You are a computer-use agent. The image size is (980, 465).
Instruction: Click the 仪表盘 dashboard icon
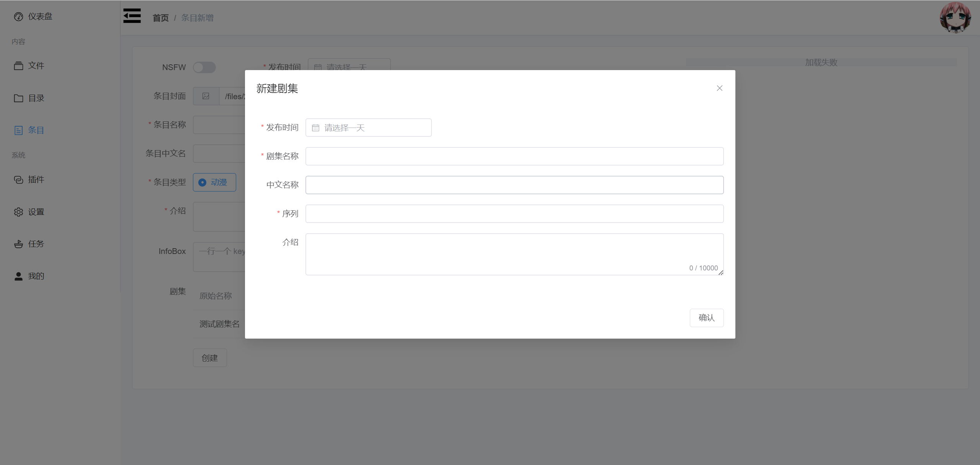18,16
